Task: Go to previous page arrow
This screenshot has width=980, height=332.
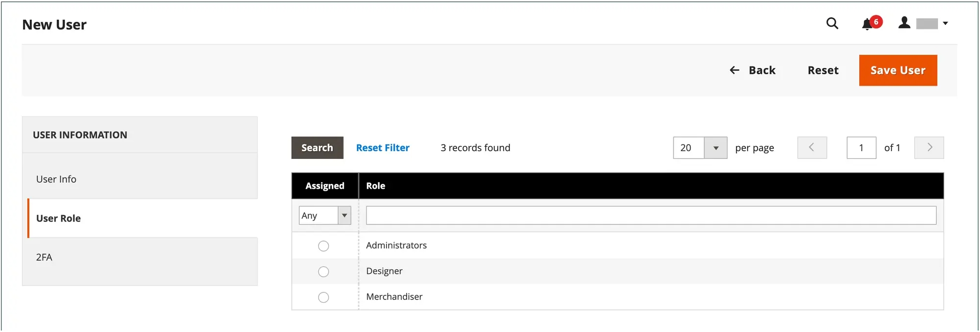Action: coord(812,148)
